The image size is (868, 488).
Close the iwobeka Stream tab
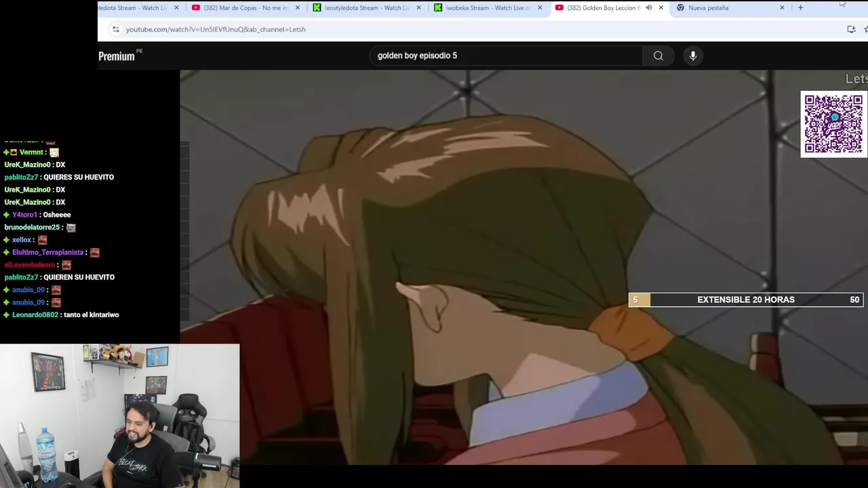540,7
